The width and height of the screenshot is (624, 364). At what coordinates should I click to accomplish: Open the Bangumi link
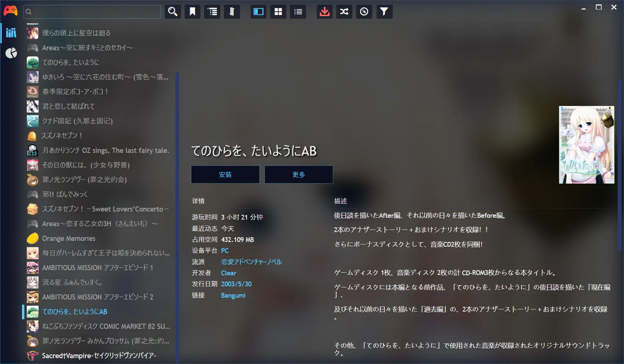click(233, 295)
